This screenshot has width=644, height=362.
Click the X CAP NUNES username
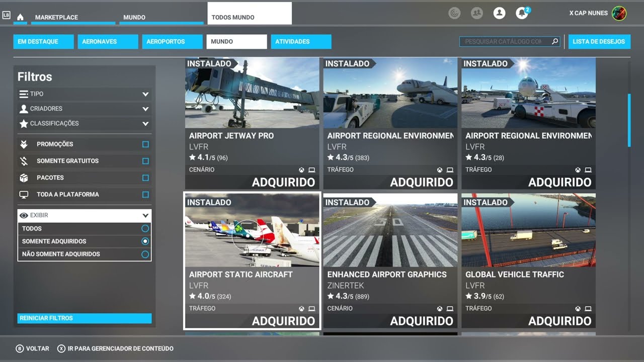click(589, 13)
